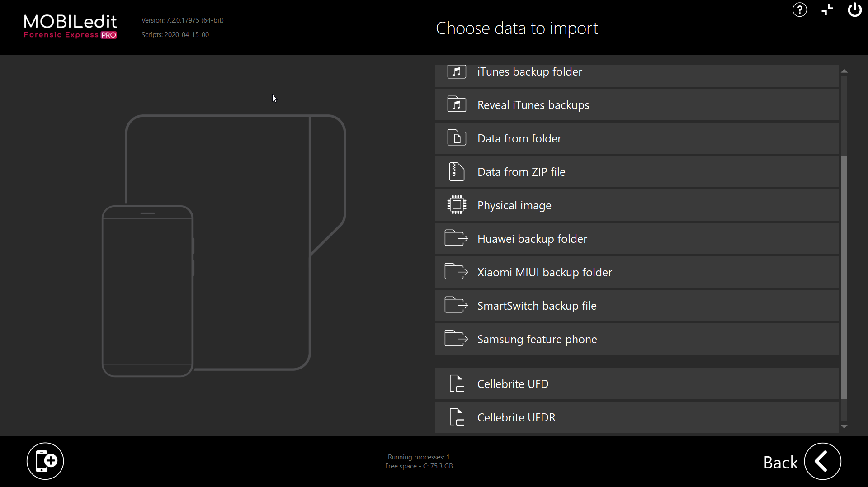Click the Back text button
868x487 pixels.
[780, 463]
